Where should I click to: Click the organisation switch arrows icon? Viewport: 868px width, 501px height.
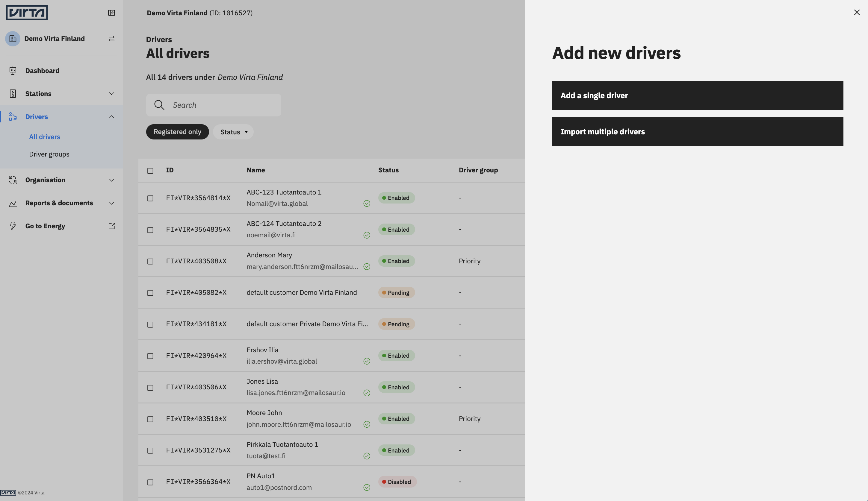pyautogui.click(x=111, y=39)
